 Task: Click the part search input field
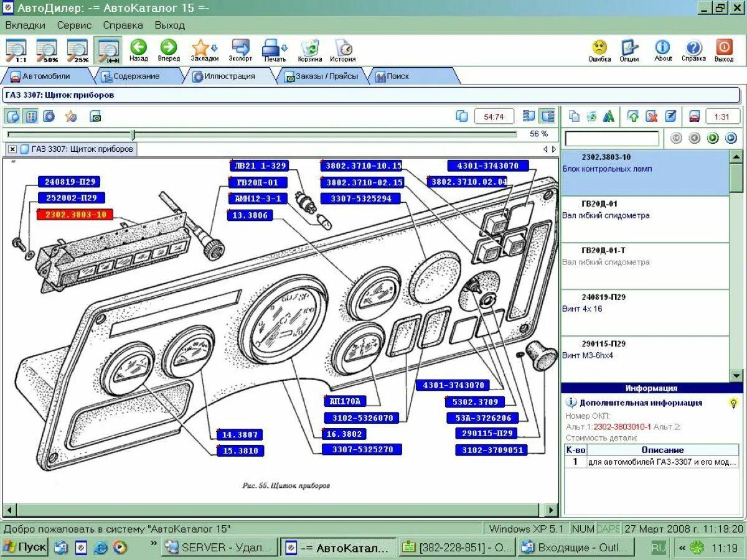click(611, 138)
